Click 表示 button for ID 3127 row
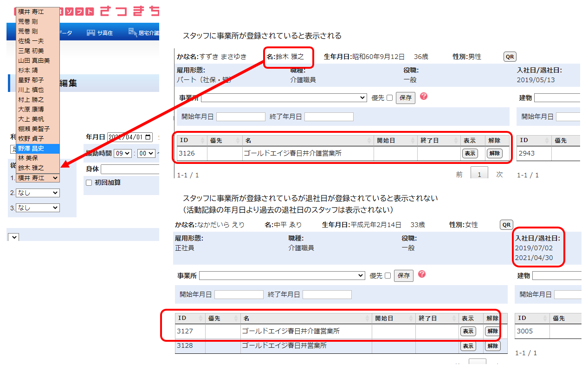Screen dimensions: 588x371 468,331
